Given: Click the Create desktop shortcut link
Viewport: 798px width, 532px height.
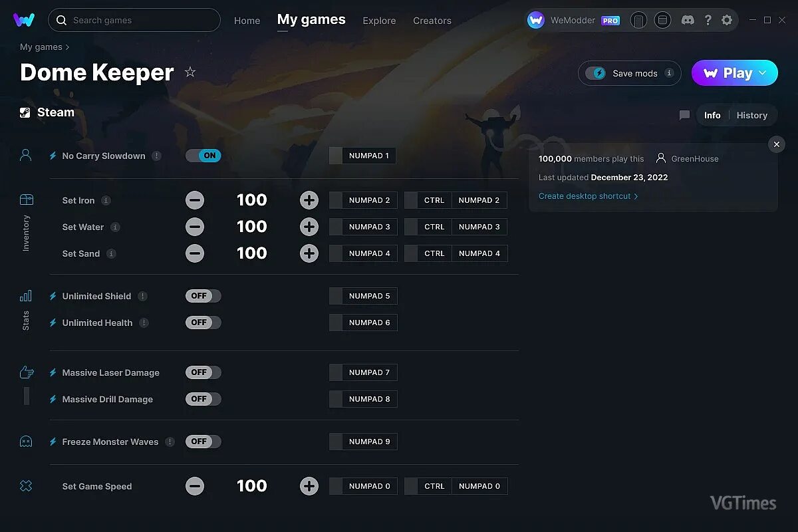Looking at the screenshot, I should 589,196.
